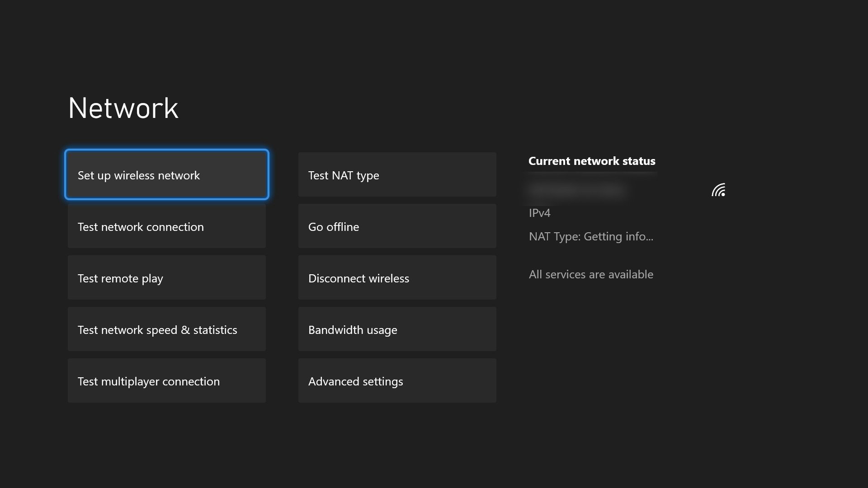Screen dimensions: 868x488
Task: Select Advanced settings option
Action: point(397,380)
